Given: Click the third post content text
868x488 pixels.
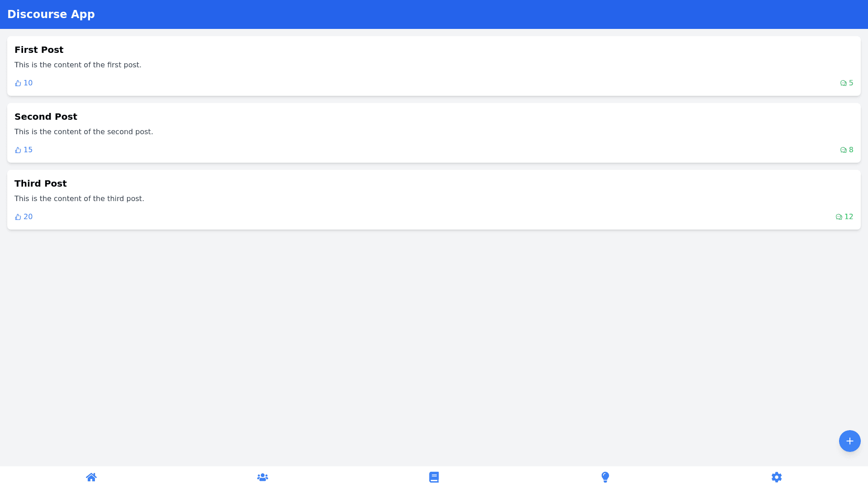Looking at the screenshot, I should 79,199.
